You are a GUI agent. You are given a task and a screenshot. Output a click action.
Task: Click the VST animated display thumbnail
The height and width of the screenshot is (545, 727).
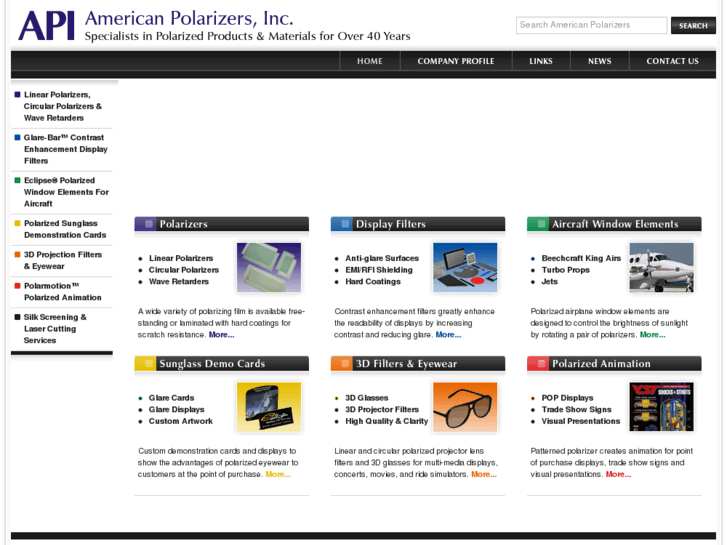point(662,407)
